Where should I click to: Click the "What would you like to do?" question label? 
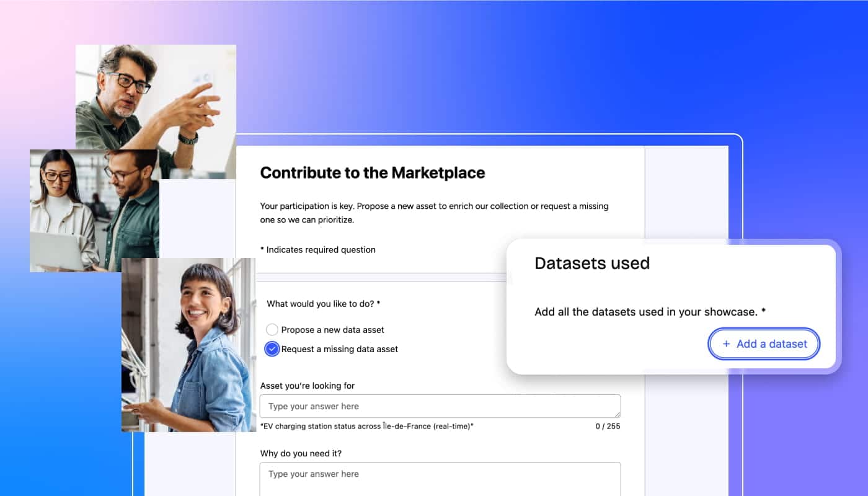pyautogui.click(x=323, y=304)
